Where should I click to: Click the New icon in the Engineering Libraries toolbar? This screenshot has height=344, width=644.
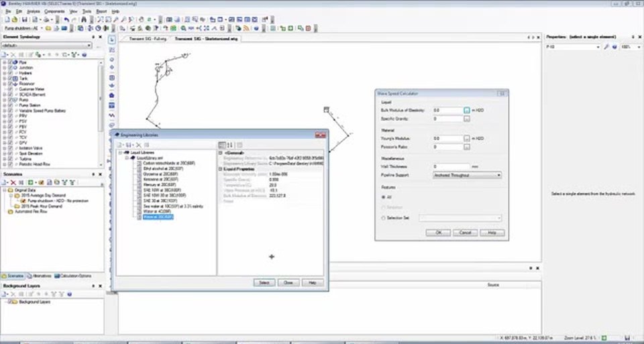[x=119, y=145]
